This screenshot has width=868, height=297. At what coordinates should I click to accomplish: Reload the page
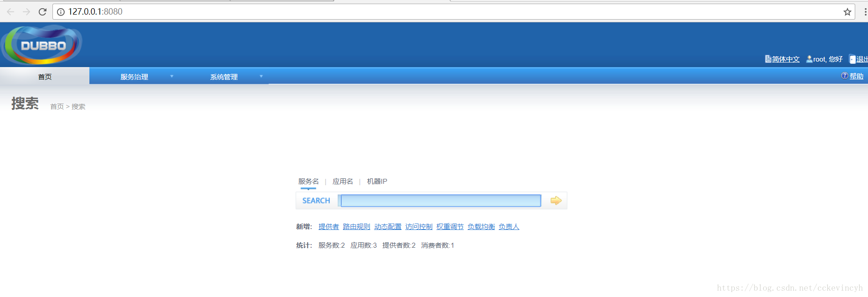pos(42,12)
